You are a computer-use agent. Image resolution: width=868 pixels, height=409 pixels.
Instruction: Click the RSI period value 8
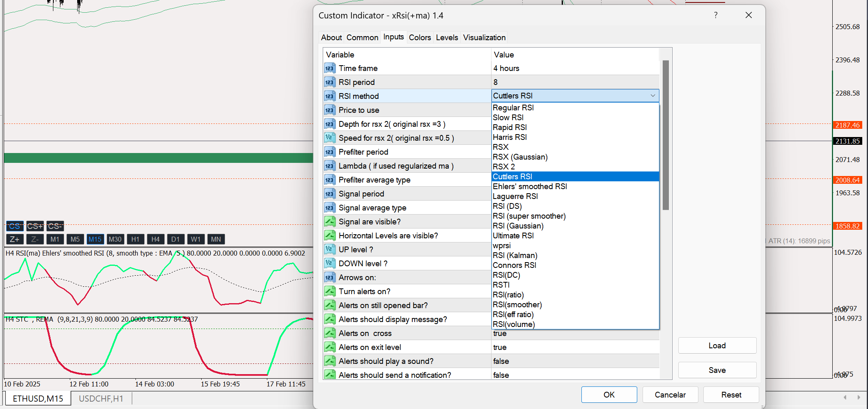pos(575,82)
